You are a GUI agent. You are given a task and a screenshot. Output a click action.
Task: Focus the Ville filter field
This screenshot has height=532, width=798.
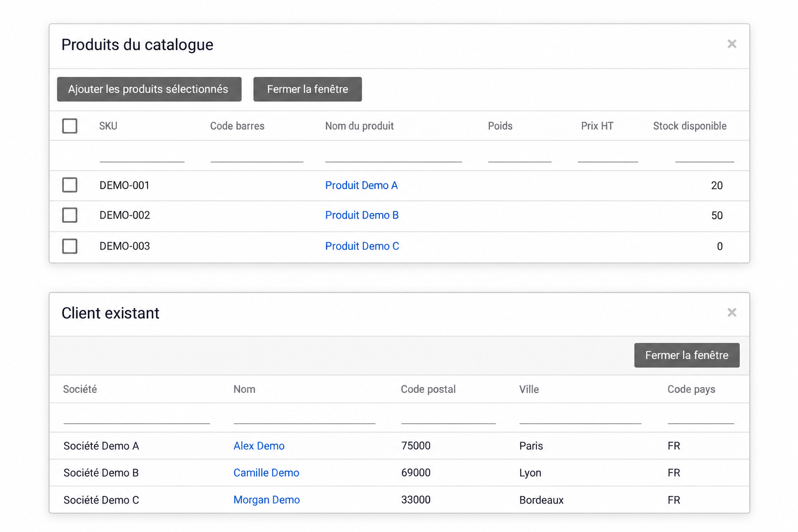click(580, 417)
